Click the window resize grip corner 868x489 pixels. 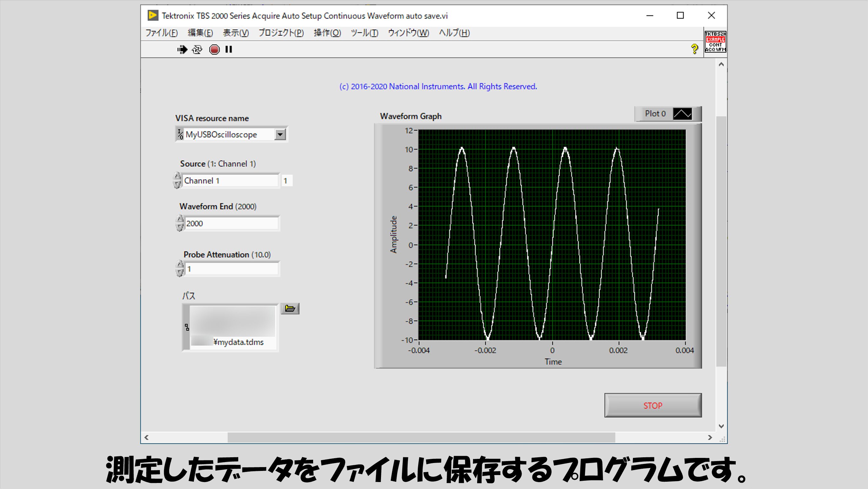[722, 439]
